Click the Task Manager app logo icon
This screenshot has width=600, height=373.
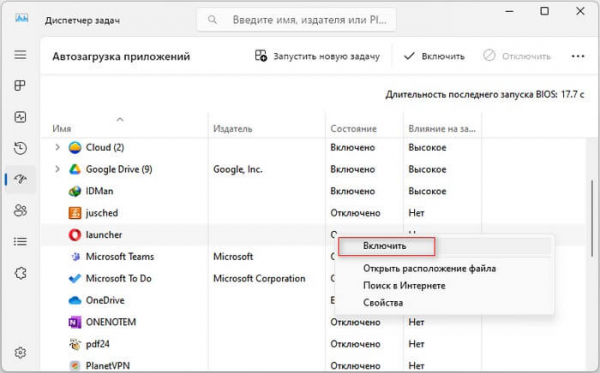[x=22, y=19]
